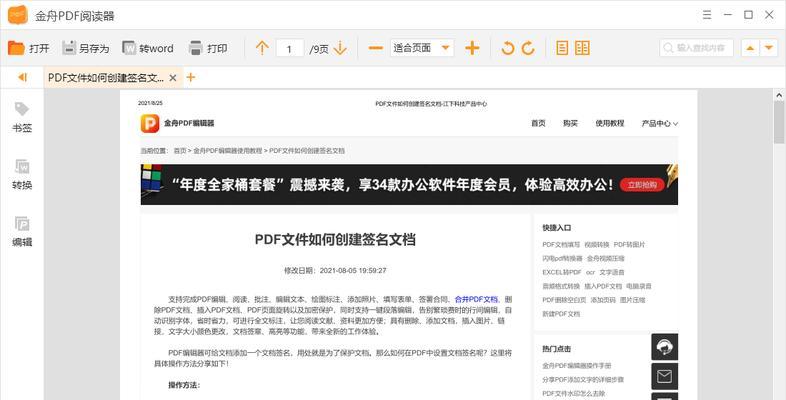The height and width of the screenshot is (400, 786).
Task: Rotate page counterclockwise
Action: click(508, 48)
